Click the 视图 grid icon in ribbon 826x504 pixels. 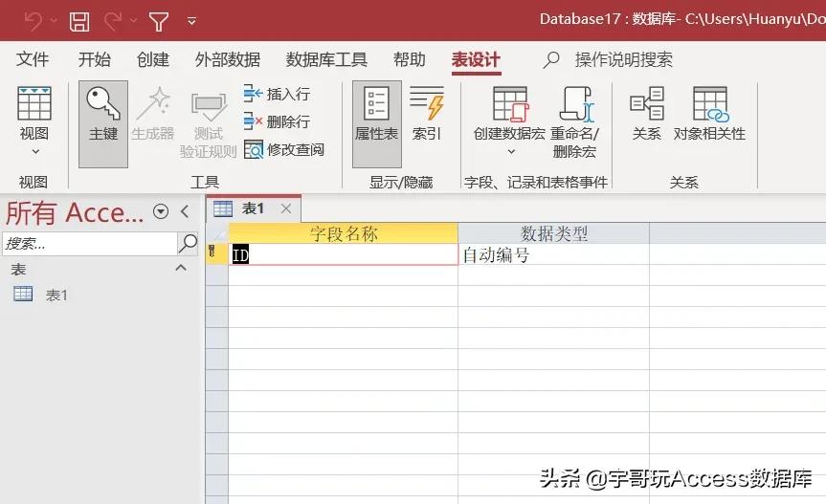[34, 103]
